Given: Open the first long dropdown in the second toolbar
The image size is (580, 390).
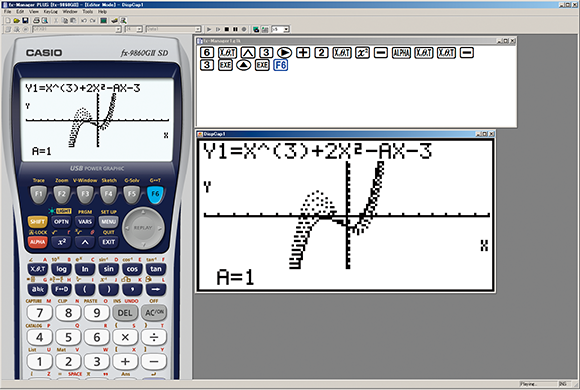Looking at the screenshot, I should point(77,29).
